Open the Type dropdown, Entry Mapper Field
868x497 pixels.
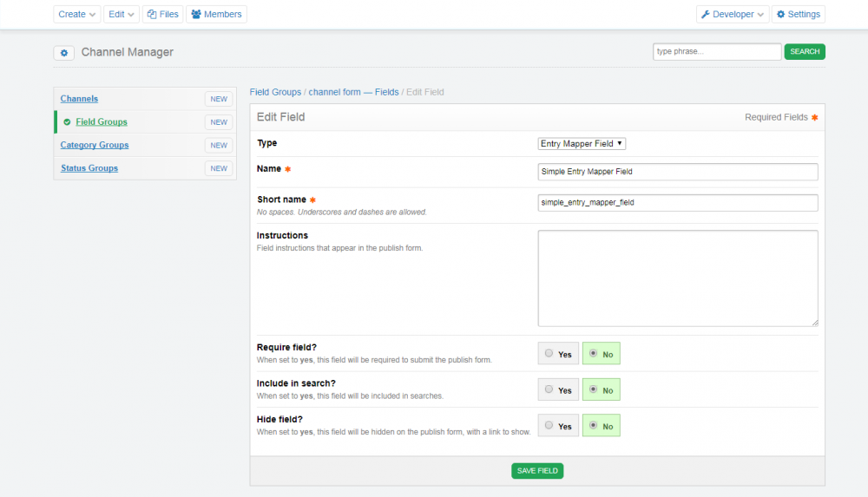[x=582, y=144]
